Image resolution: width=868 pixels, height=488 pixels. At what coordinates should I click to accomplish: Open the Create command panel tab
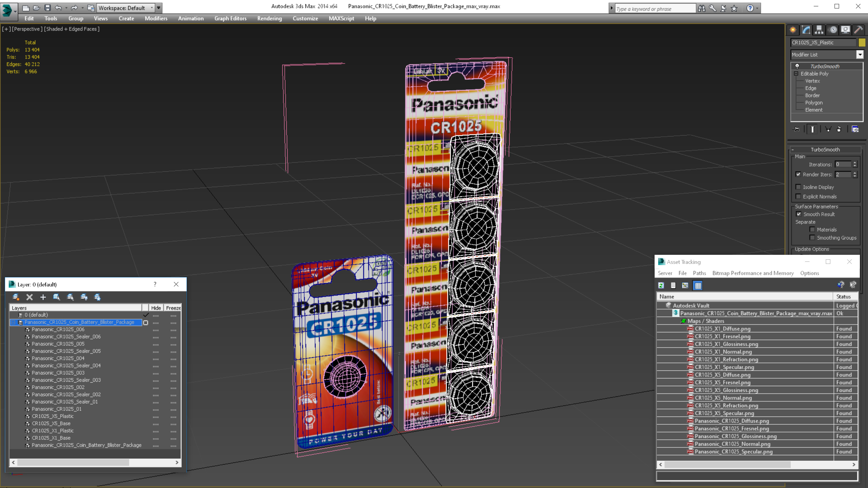coord(793,30)
